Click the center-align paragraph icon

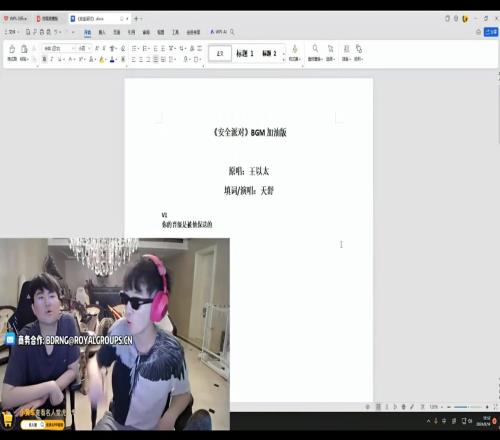[x=141, y=59]
